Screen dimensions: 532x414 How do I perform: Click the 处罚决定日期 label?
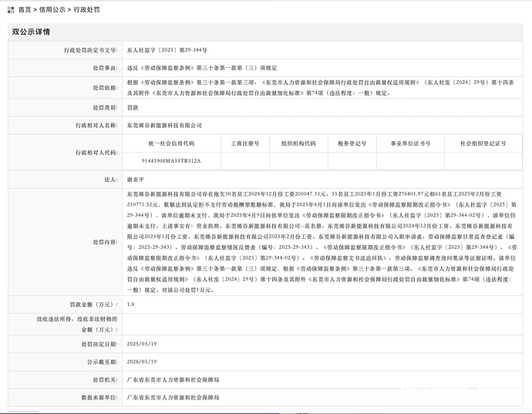pyautogui.click(x=99, y=344)
